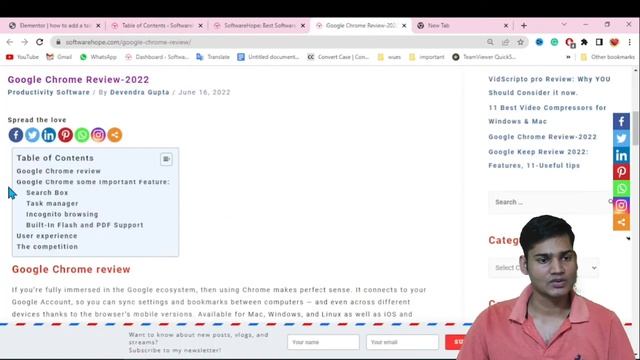
Task: Open 11 Best Video Compressors sidebar post
Action: point(547,114)
